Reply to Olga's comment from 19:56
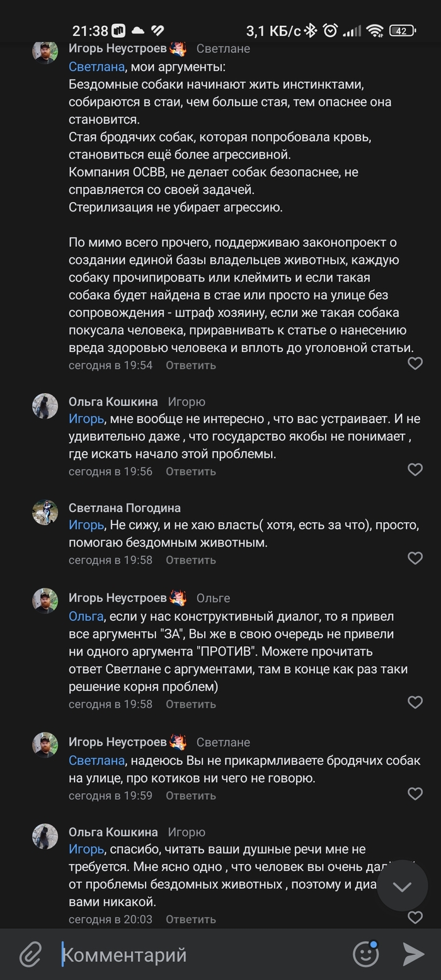 pos(190,471)
